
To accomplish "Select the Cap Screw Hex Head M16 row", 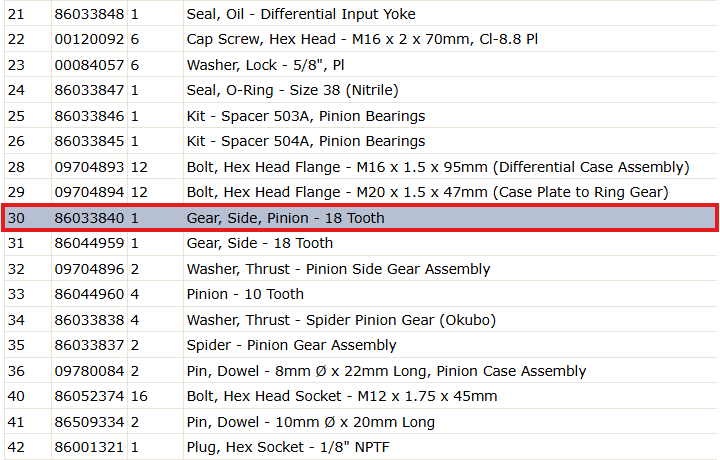I will pyautogui.click(x=361, y=39).
